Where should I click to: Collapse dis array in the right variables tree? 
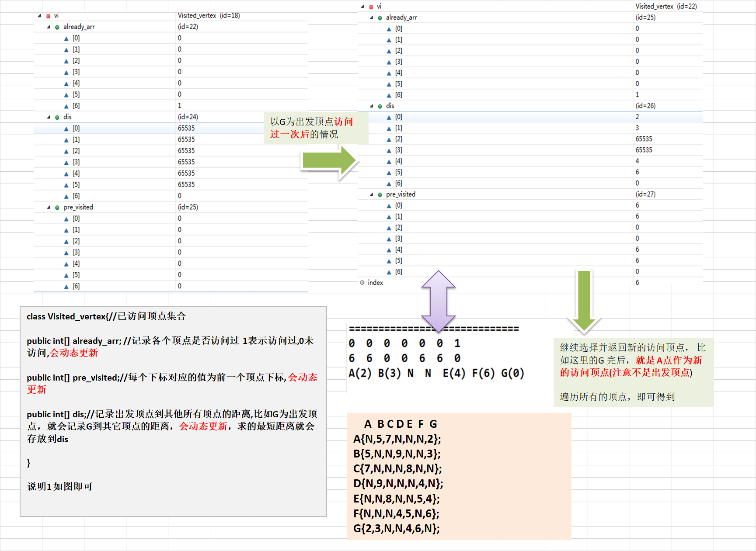372,106
